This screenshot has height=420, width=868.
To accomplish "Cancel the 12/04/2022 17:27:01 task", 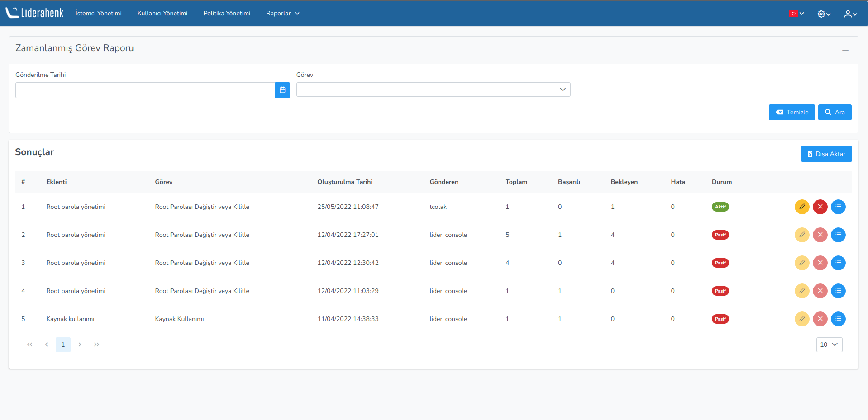I will tap(820, 235).
